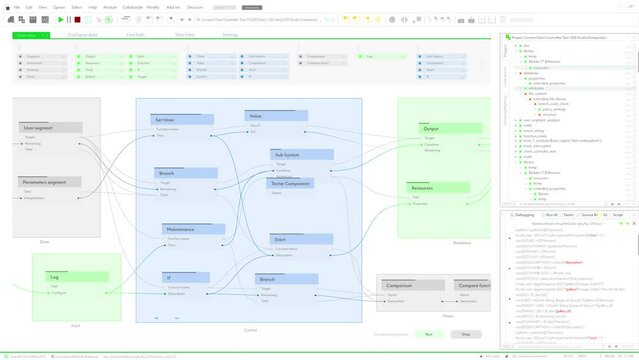639x360 pixels.
Task: Click the green Run button
Action: point(429,334)
